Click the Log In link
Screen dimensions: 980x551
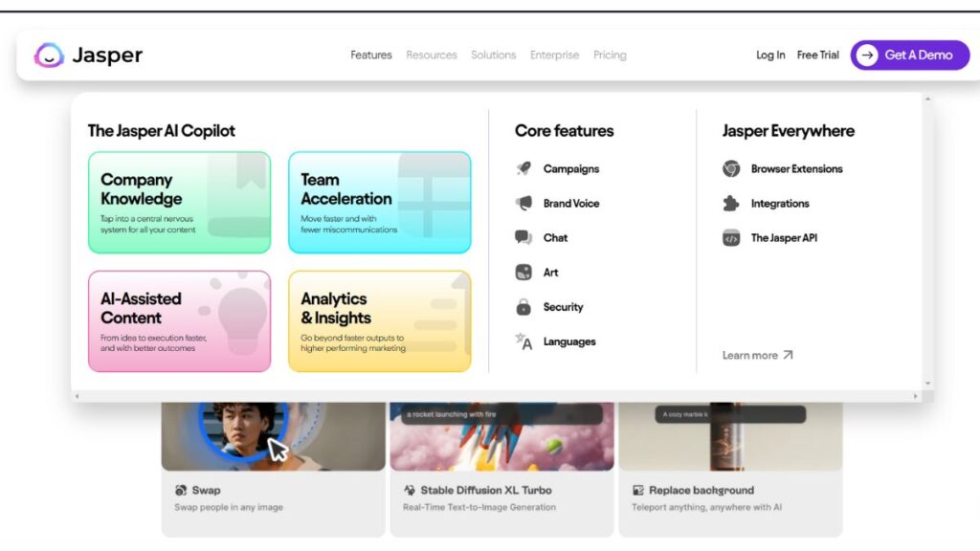point(770,55)
